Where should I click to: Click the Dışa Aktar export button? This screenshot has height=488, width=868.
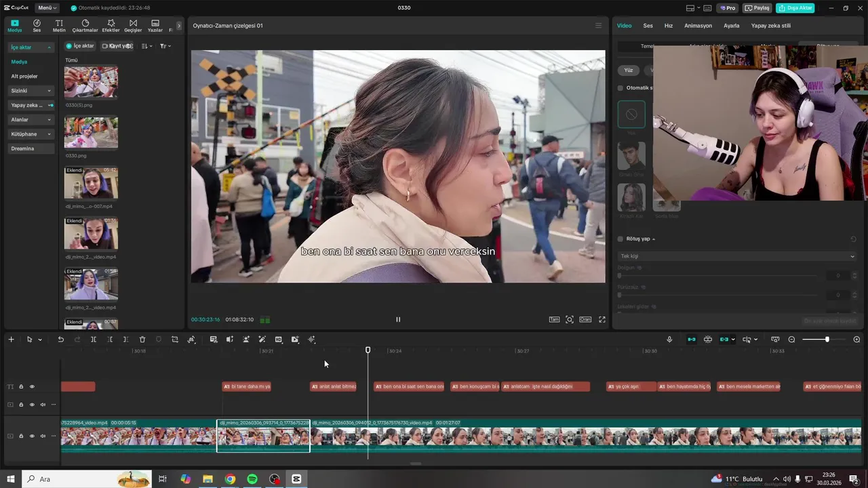point(795,8)
